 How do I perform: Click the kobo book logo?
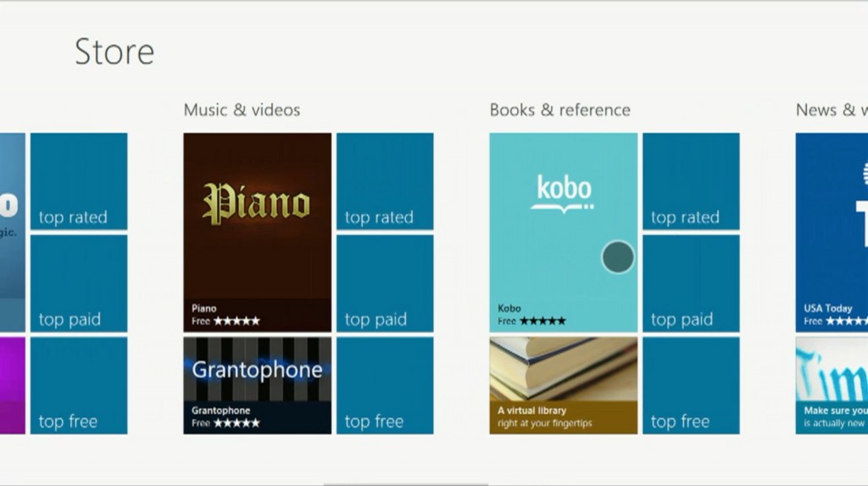click(563, 194)
